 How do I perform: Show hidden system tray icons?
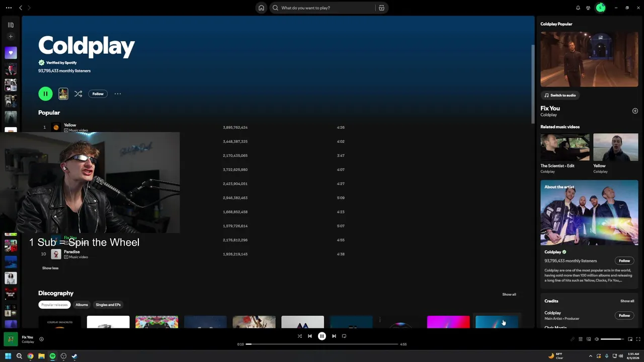coord(591,356)
